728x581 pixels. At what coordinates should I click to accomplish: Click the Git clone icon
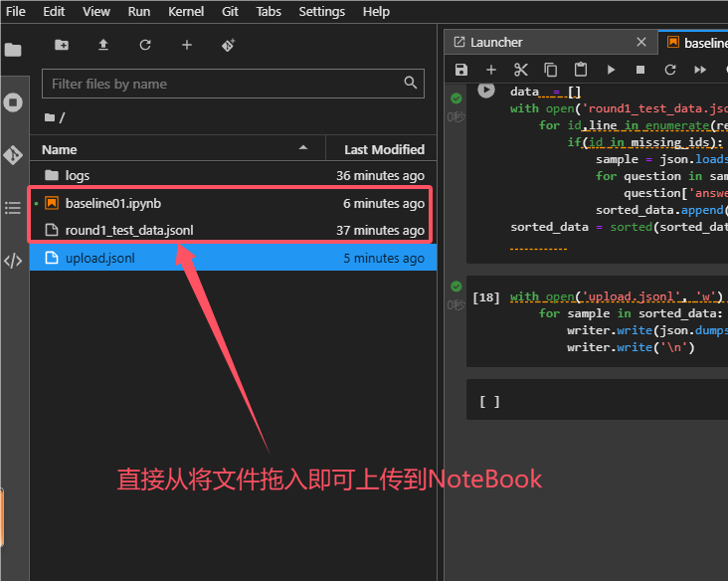point(228,45)
